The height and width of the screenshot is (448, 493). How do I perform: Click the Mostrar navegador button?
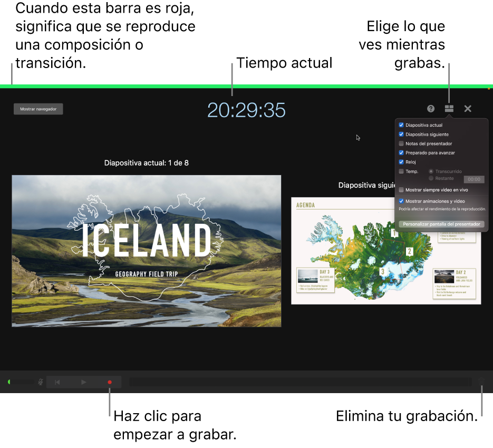[38, 109]
